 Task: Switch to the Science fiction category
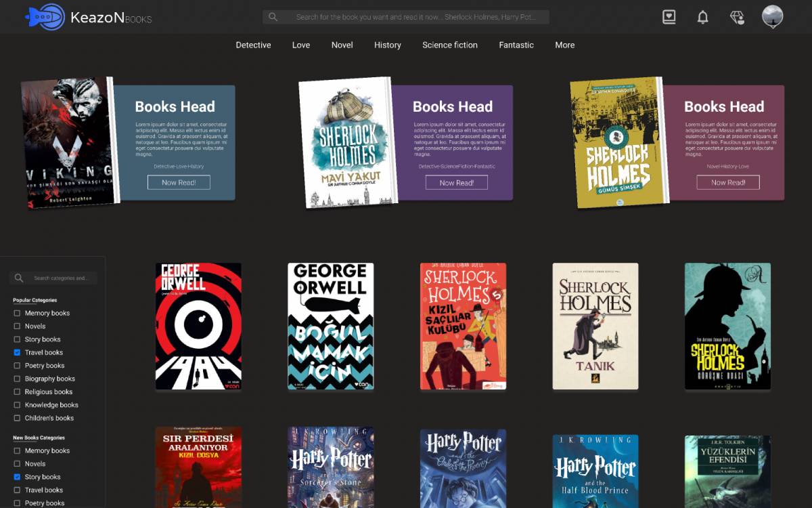point(449,45)
